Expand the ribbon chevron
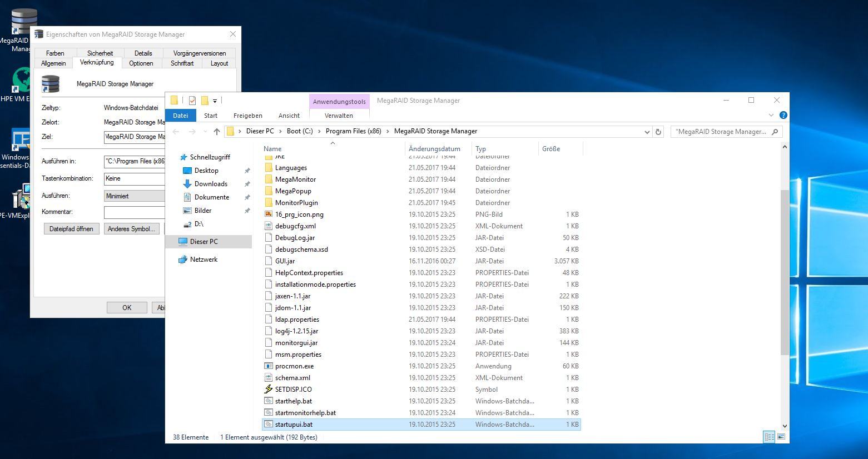 (x=771, y=115)
